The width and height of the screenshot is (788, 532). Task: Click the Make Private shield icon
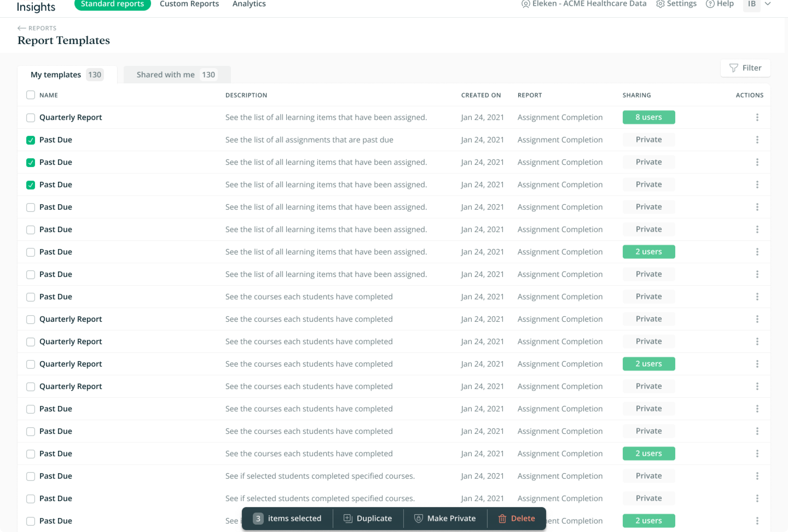tap(418, 518)
